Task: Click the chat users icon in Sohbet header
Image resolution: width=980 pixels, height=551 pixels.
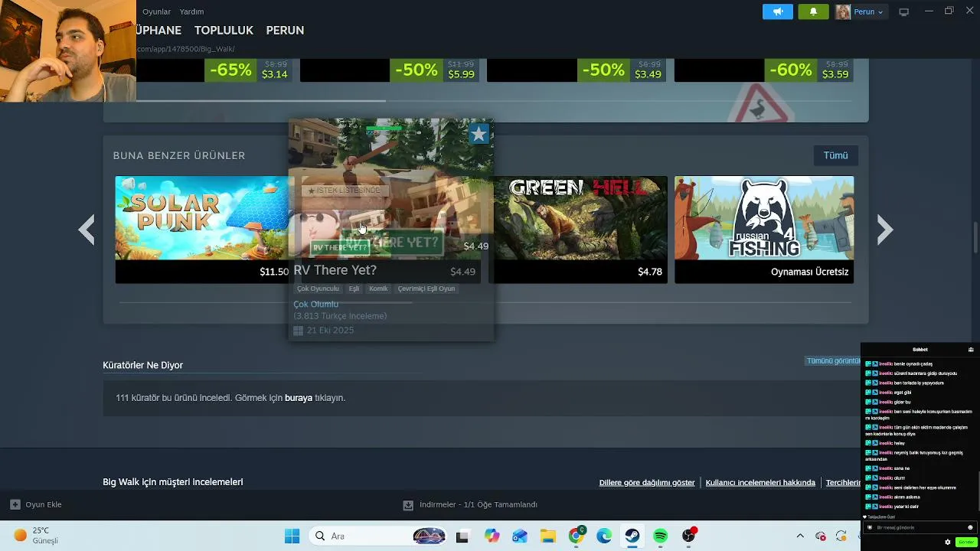Action: click(971, 350)
